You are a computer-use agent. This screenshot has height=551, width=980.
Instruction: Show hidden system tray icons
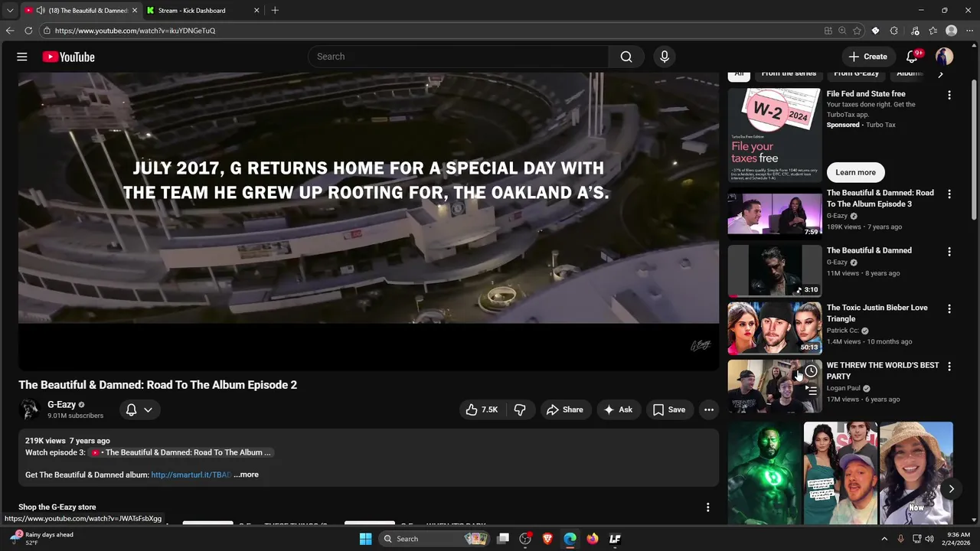[x=884, y=539]
